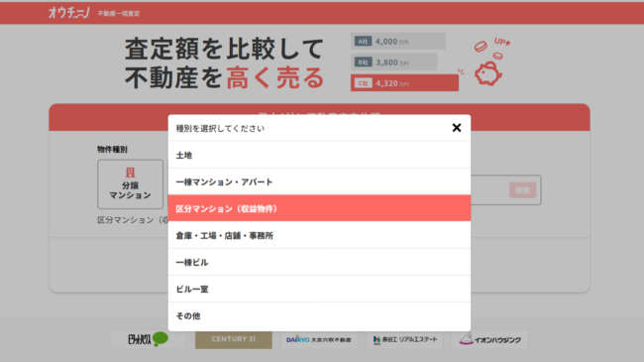Screen dimensions: 644x362
Task: Pick 倉庫・工場・店舗・事務所 option
Action: 319,235
